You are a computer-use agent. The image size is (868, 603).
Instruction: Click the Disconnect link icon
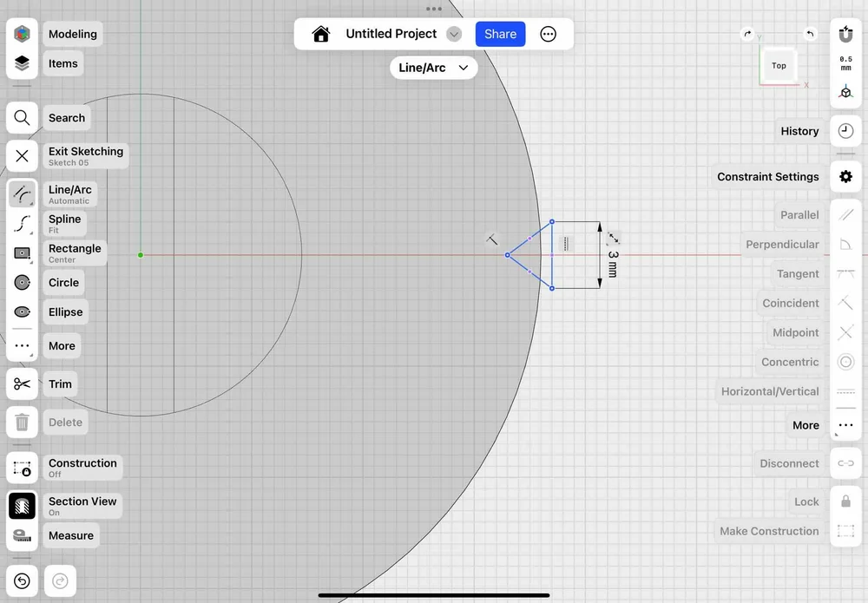(x=845, y=463)
